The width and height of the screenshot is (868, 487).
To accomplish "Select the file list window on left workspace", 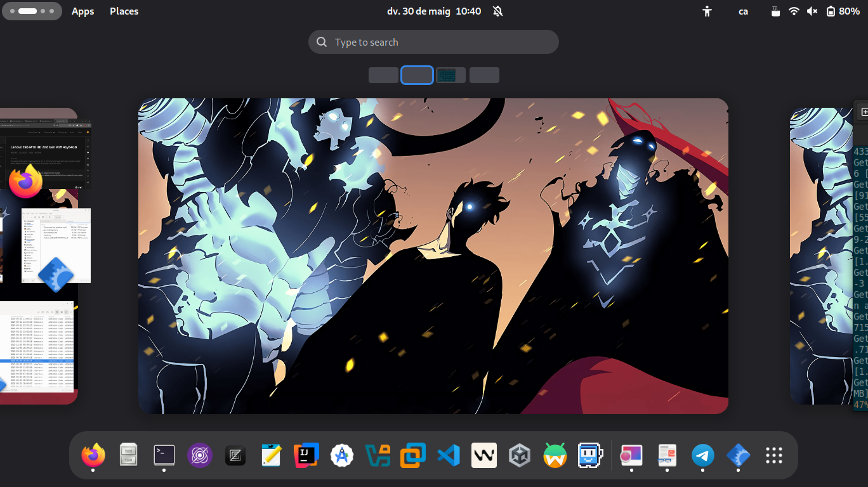I will coord(37,346).
